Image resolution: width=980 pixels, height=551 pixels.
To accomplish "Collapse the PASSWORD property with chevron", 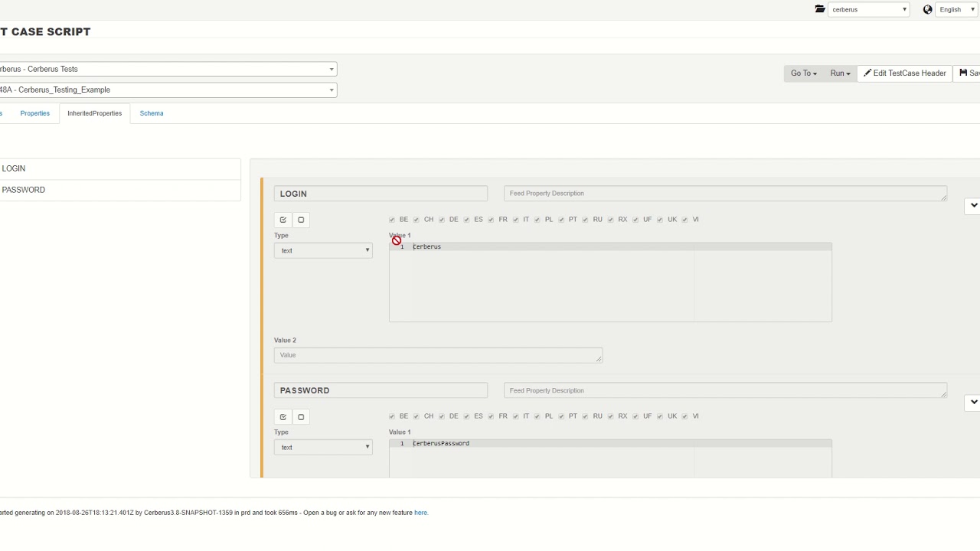I will (x=973, y=402).
